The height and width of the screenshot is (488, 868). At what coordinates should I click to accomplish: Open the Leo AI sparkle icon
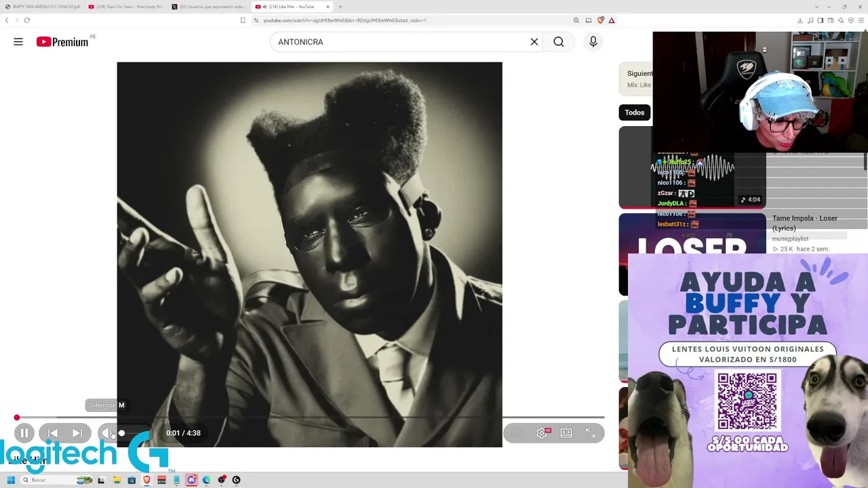[841, 20]
